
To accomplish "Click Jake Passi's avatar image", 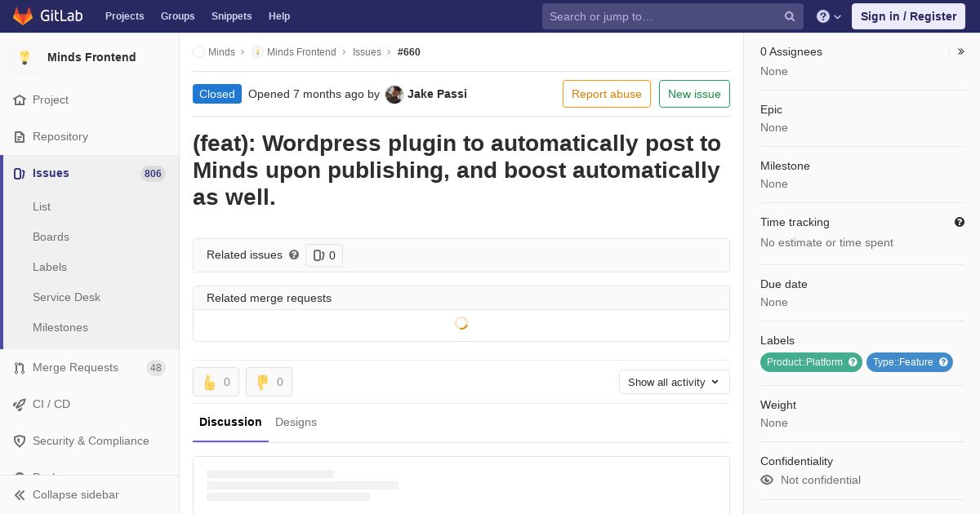I will pyautogui.click(x=394, y=95).
